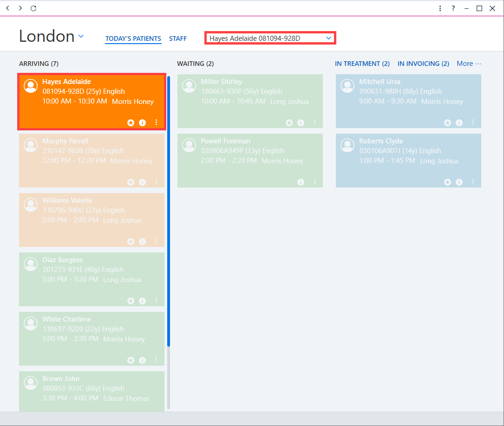Screen dimensions: 504x426
Task: Open the Hayes Adelaide patient search dropdown
Action: pos(270,38)
